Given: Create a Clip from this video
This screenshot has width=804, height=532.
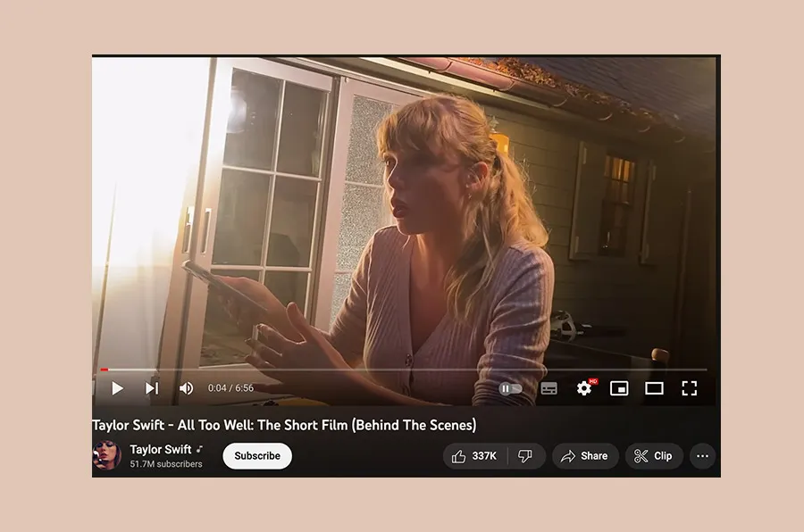Looking at the screenshot, I should click(x=653, y=455).
